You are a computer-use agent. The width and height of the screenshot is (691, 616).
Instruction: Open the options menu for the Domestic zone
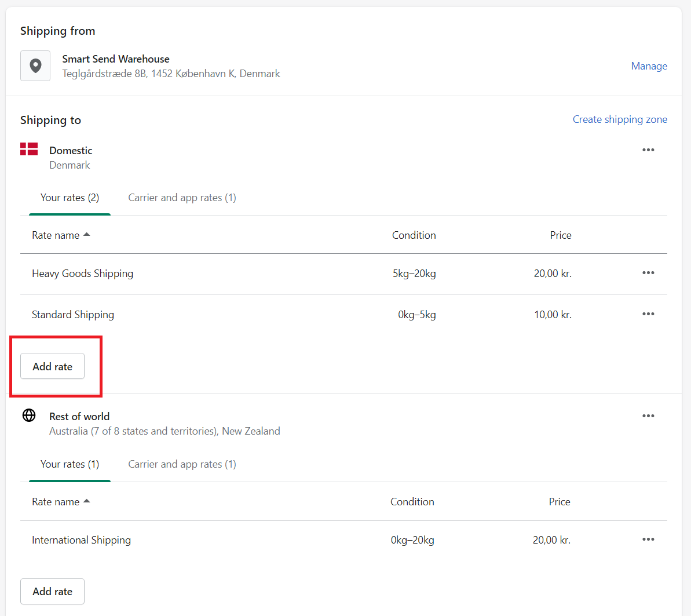click(x=648, y=150)
